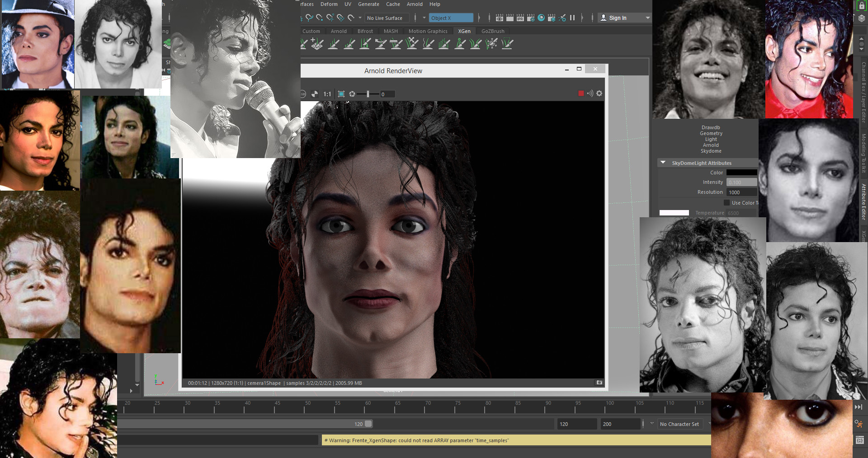Pause Viewport 2.0 with pause icon
Image resolution: width=868 pixels, height=458 pixels.
click(x=572, y=18)
